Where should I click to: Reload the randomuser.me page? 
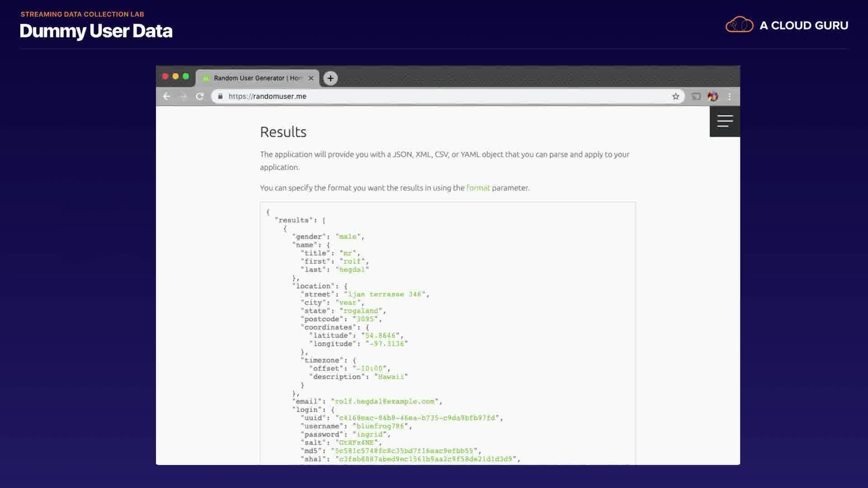point(200,96)
